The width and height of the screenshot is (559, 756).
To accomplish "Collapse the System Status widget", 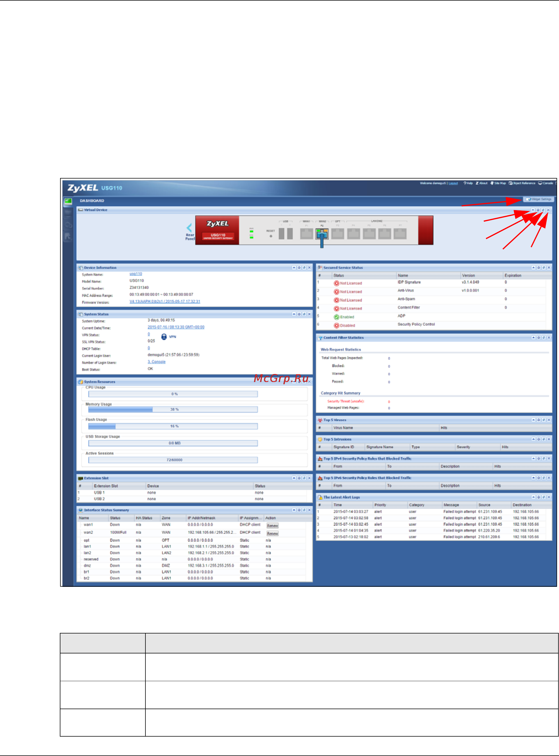I will tap(294, 314).
